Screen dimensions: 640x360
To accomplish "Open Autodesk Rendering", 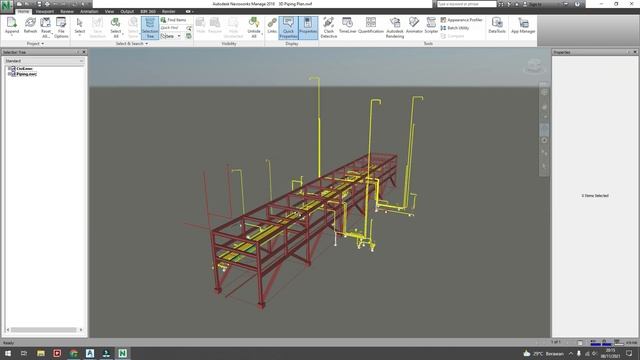I will (395, 27).
